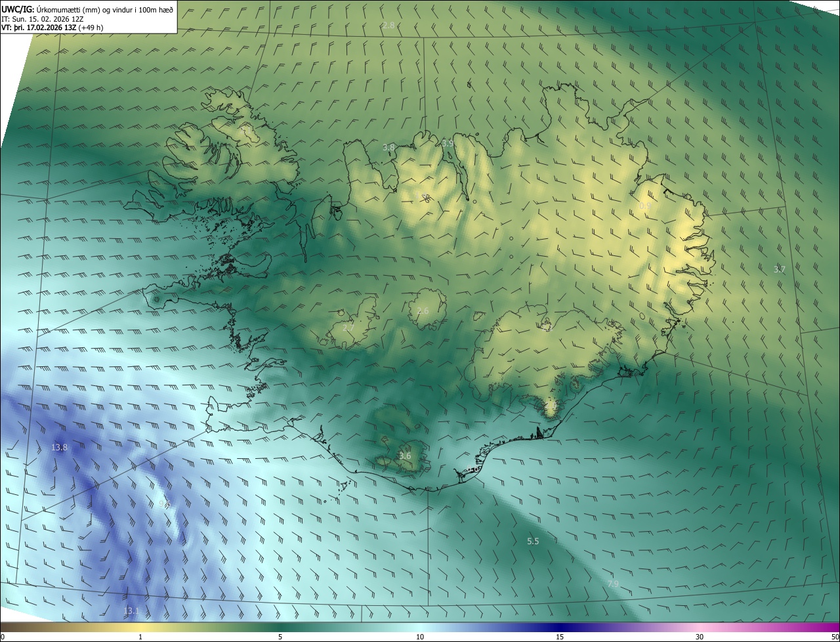Image resolution: width=840 pixels, height=642 pixels.
Task: Click the 7.9 value label on the map
Action: (x=613, y=584)
